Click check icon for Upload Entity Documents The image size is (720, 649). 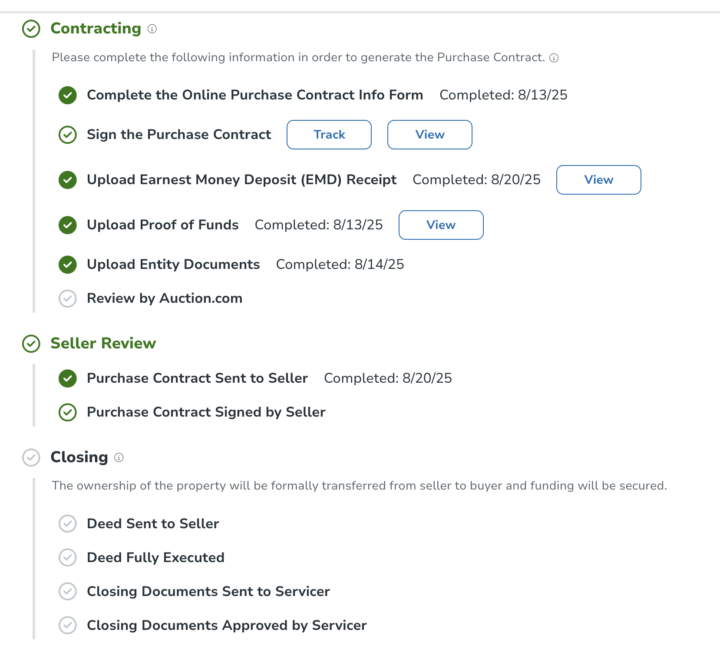pyautogui.click(x=68, y=265)
